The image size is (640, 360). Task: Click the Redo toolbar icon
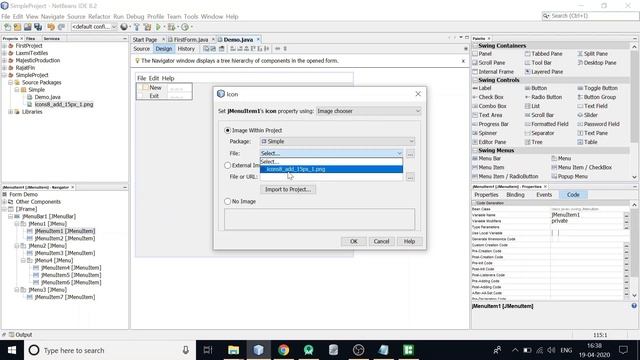click(x=61, y=27)
